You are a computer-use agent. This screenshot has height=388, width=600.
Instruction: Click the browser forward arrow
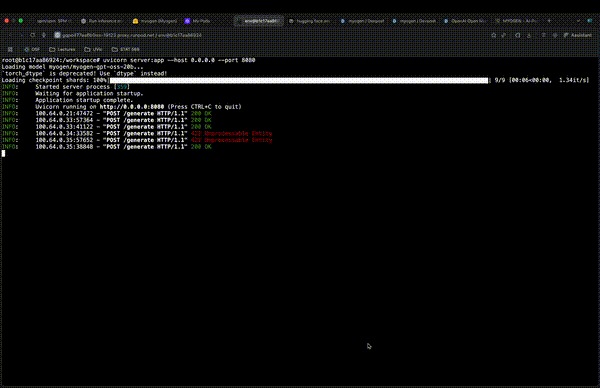tap(21, 35)
